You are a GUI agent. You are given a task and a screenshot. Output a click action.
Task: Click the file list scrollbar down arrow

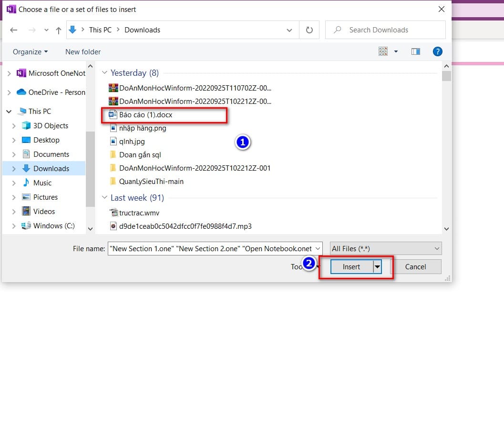[446, 229]
